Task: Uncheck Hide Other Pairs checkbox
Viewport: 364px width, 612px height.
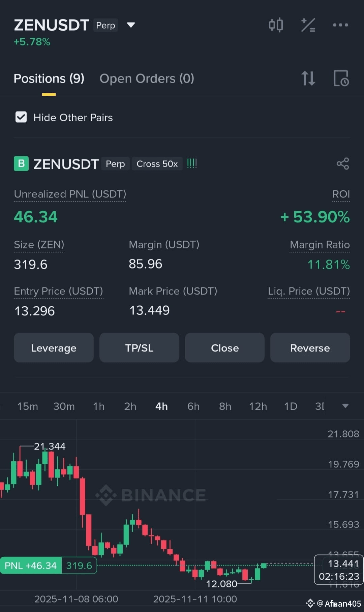Action: tap(21, 117)
